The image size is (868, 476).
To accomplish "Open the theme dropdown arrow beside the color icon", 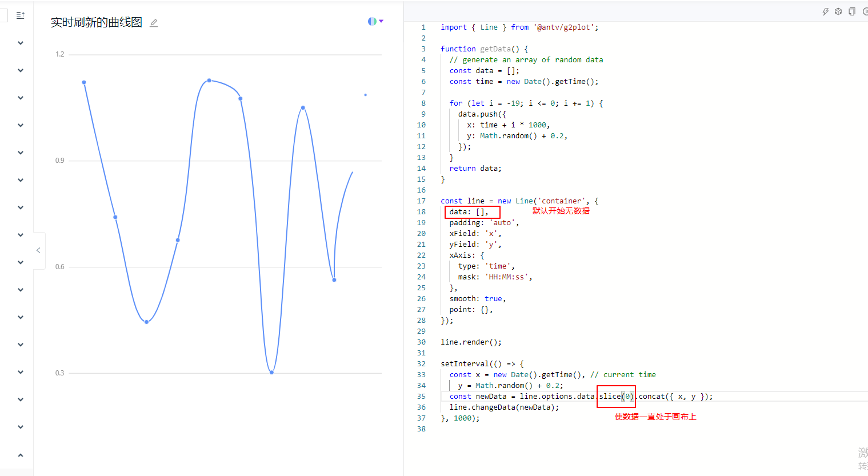I will 380,21.
